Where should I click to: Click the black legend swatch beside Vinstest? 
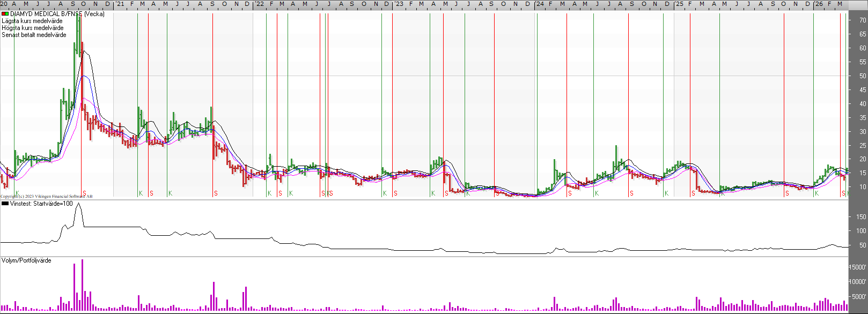coord(5,204)
